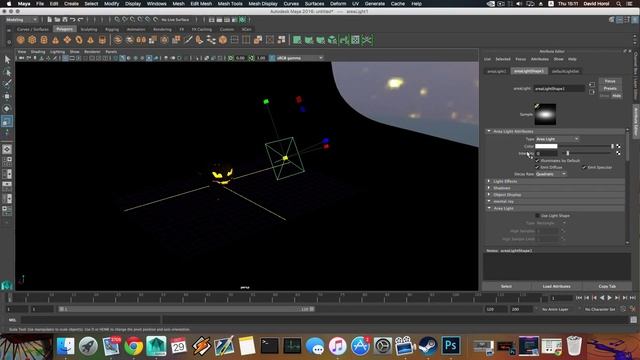Viewport: 640px width, 360px height.
Task: Open the light Type dropdown showing Area Light
Action: 557,139
